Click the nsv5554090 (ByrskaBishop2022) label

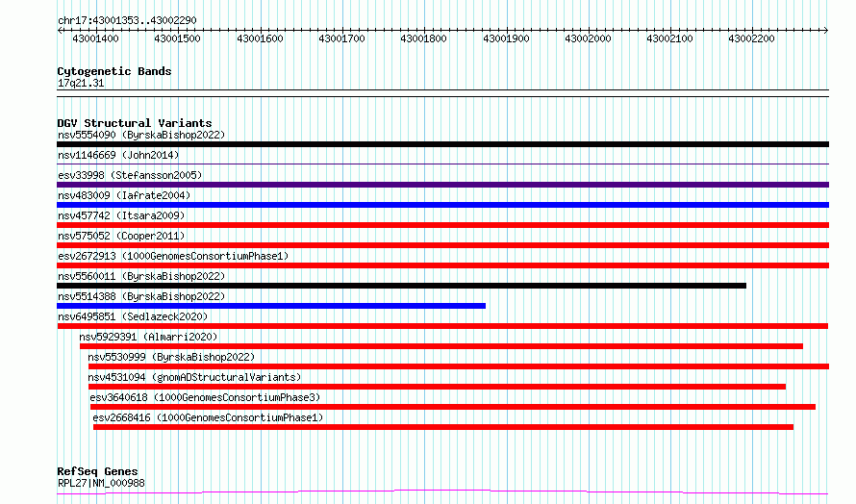pos(141,135)
